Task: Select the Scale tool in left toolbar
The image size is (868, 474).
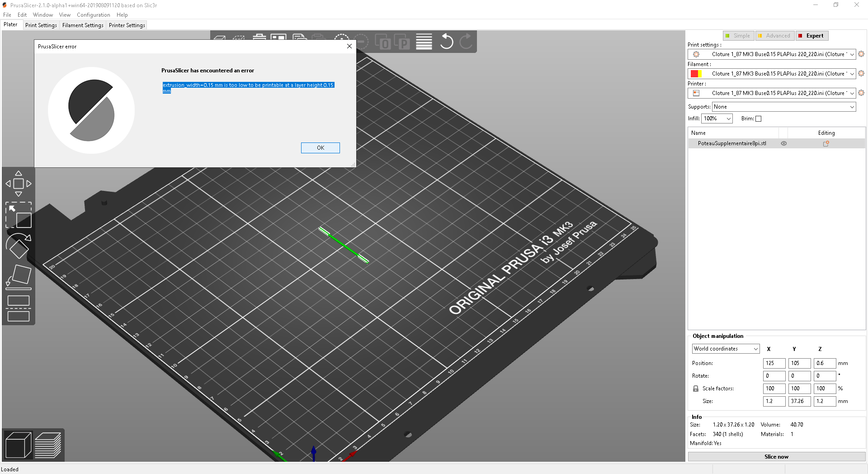Action: pos(19,215)
